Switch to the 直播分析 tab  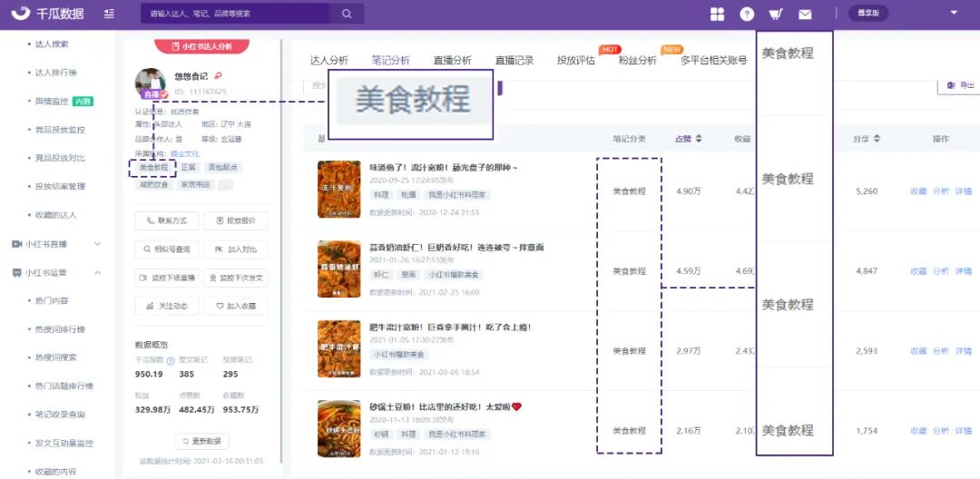click(x=453, y=61)
